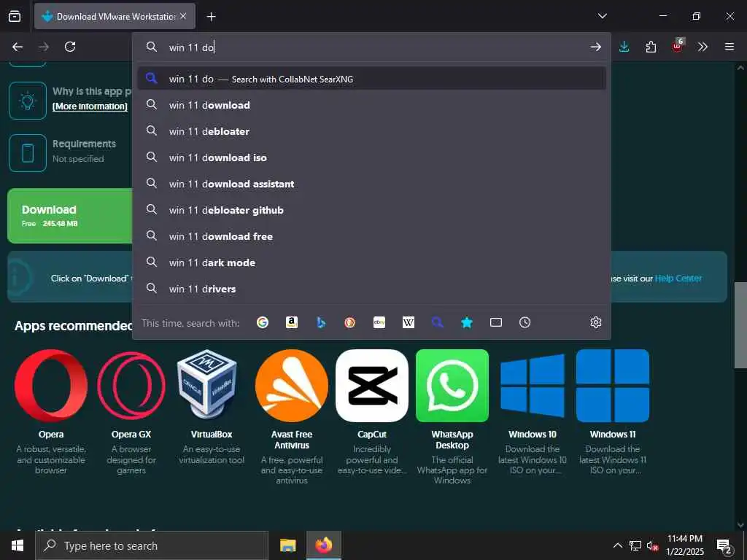
Task: Open the Windows 10 app icon
Action: (533, 386)
